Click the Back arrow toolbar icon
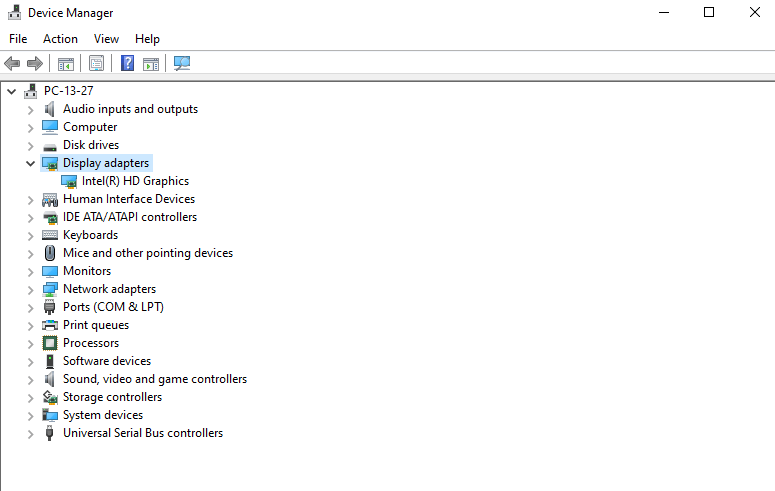This screenshot has width=775, height=491. click(x=13, y=64)
